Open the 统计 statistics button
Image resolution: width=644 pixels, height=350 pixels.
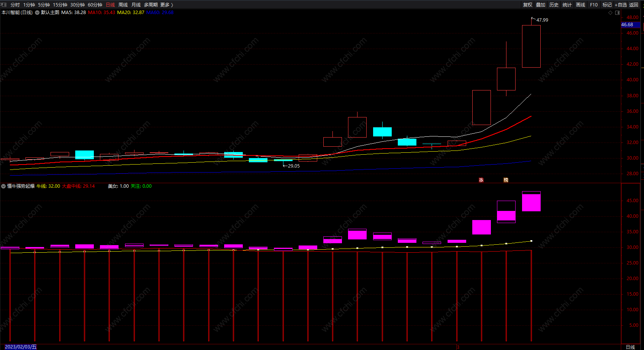(567, 5)
